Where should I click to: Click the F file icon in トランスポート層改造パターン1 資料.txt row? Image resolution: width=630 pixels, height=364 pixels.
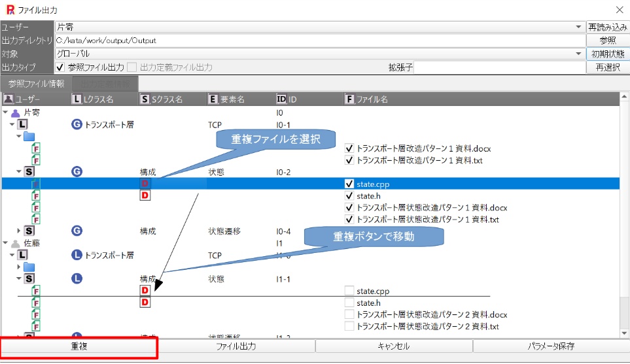(x=36, y=160)
